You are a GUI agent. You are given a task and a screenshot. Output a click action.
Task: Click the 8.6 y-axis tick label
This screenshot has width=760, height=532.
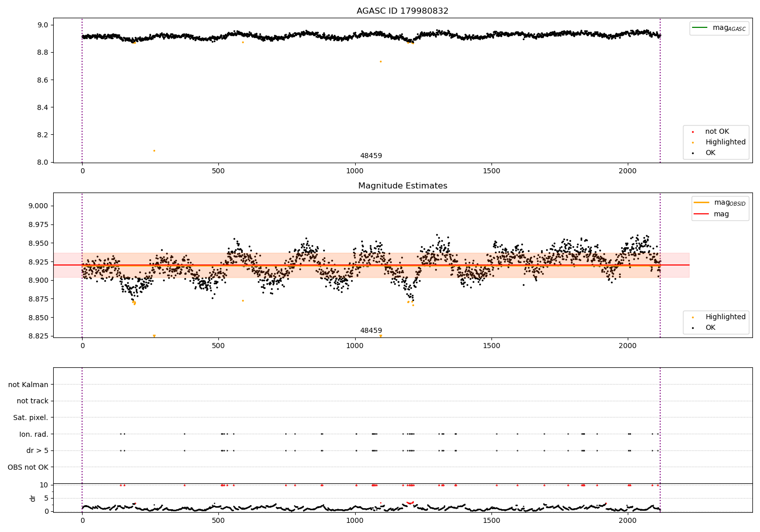pos(43,80)
